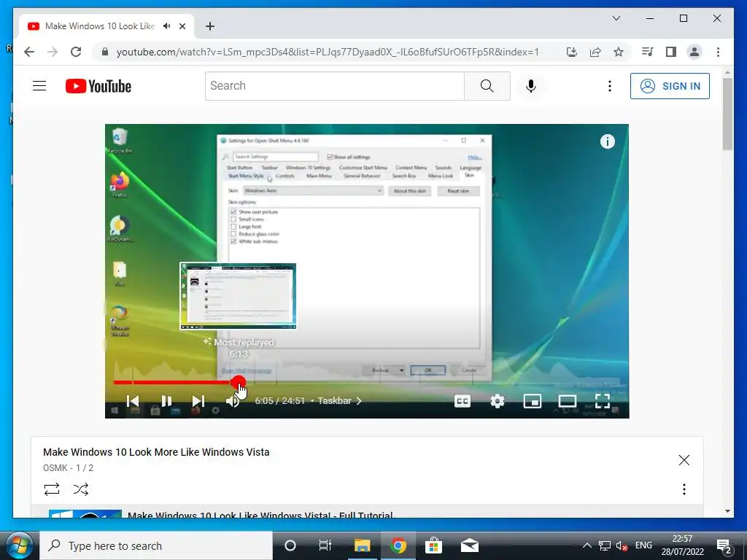Click the magnifier search button

pyautogui.click(x=487, y=86)
